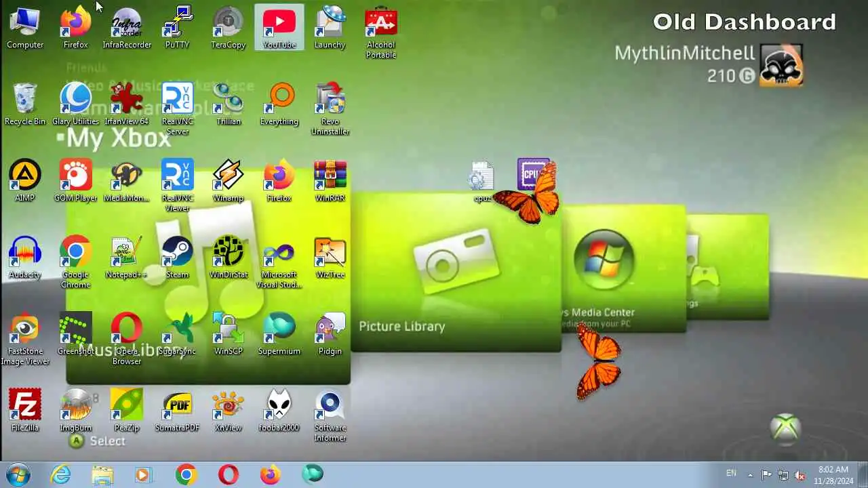Open the foobar2000 shortcut
868x488 pixels.
(279, 411)
